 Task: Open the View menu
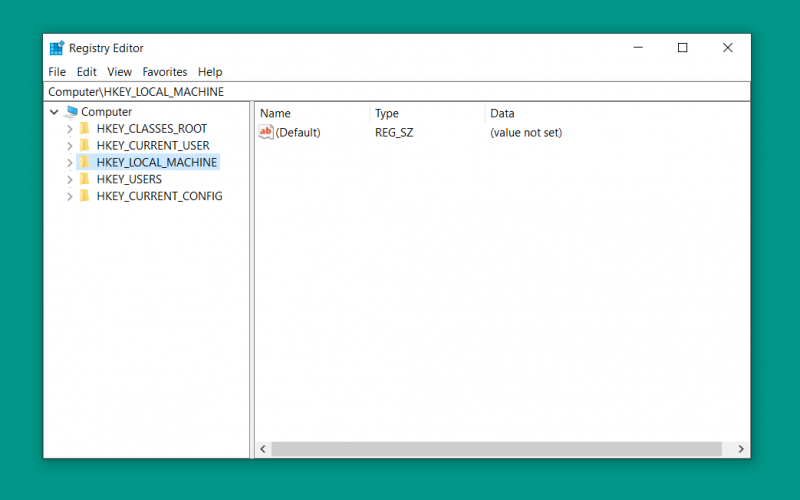point(119,72)
